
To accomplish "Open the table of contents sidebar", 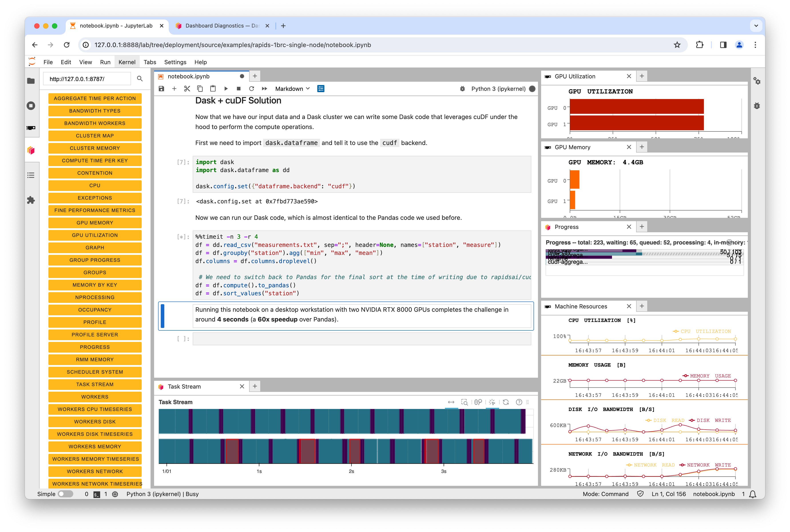I will click(x=31, y=175).
